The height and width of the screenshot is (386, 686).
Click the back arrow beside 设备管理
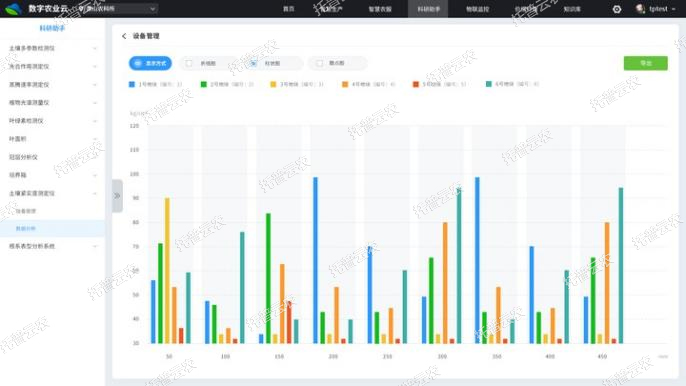click(124, 36)
